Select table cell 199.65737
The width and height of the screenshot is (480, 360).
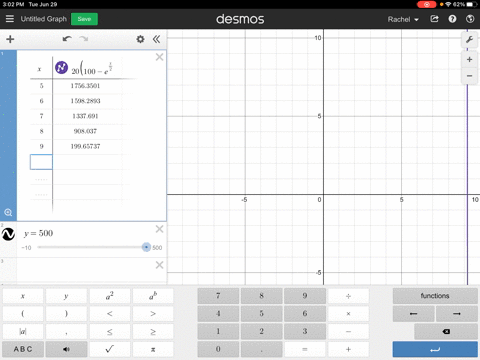pos(85,146)
